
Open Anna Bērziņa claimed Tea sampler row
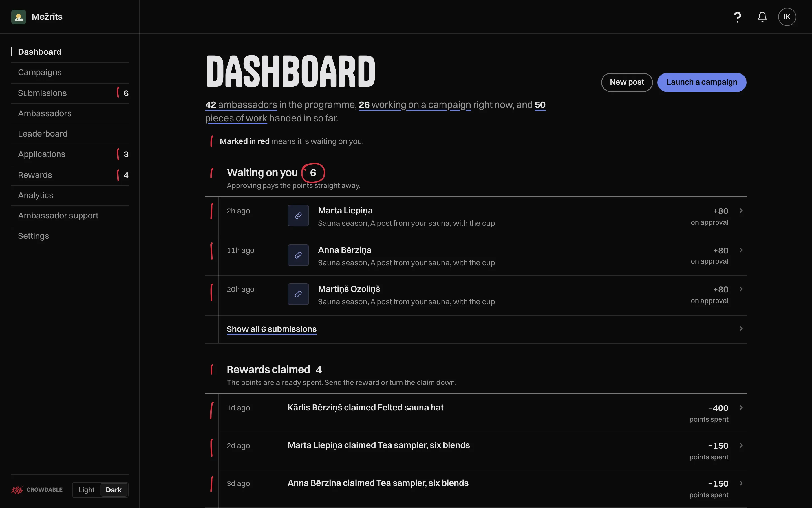pyautogui.click(x=476, y=489)
